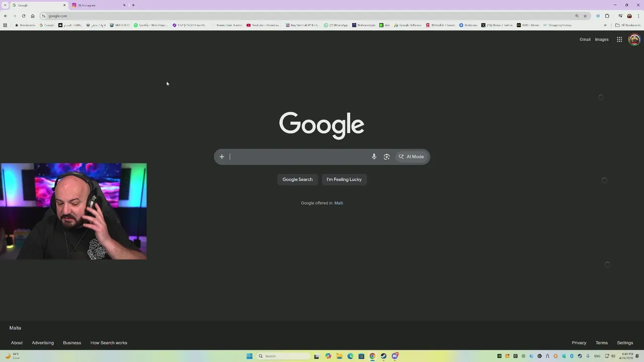644x362 pixels.
Task: Open the Restream bookmark
Action: [x=468, y=25]
